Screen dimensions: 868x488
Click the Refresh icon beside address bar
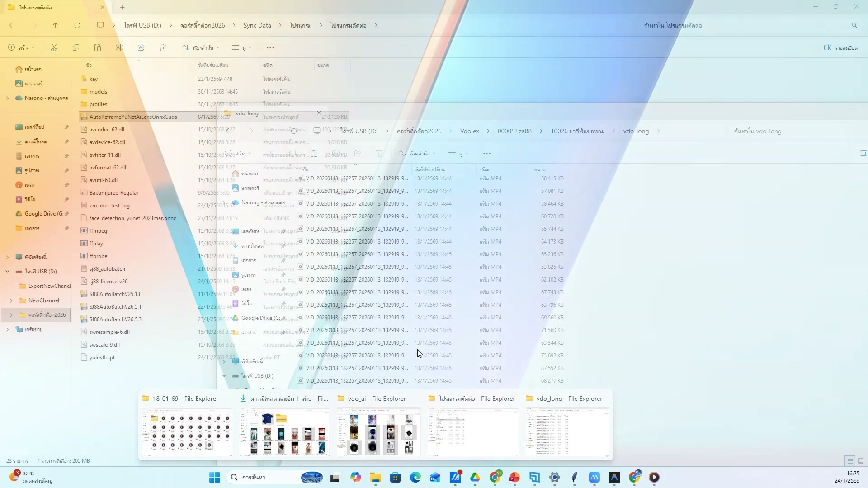[x=77, y=25]
